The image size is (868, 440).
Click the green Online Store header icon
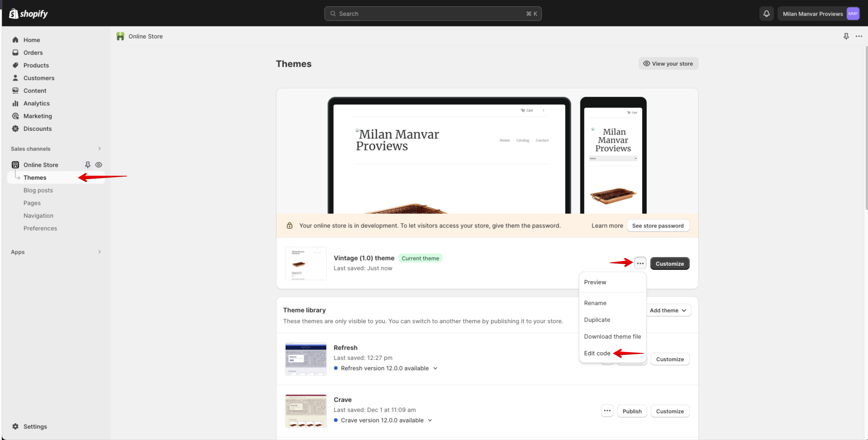pyautogui.click(x=120, y=36)
